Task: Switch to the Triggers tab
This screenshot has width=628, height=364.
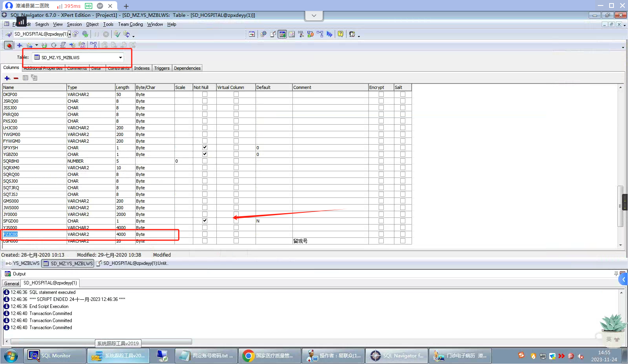Action: [162, 68]
